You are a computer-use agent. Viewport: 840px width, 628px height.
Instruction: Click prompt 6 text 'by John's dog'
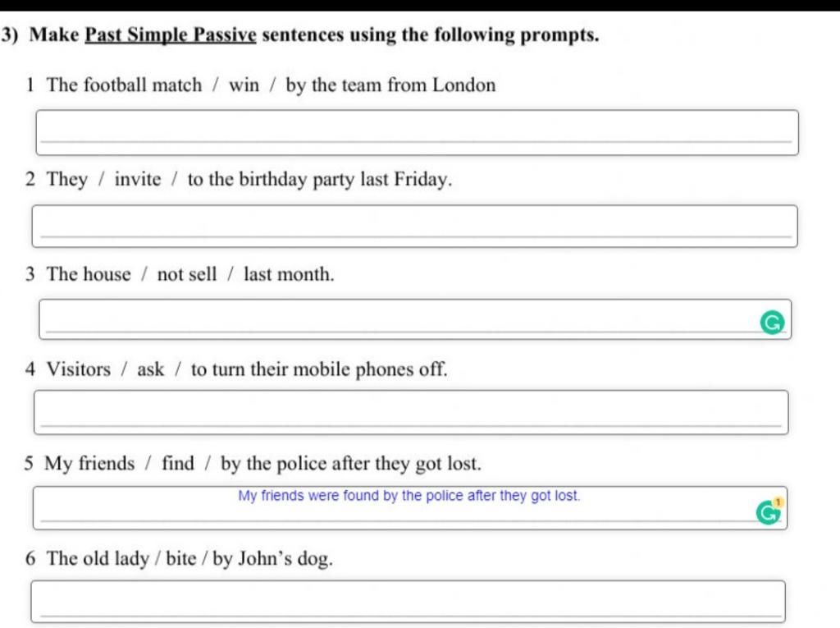[272, 558]
